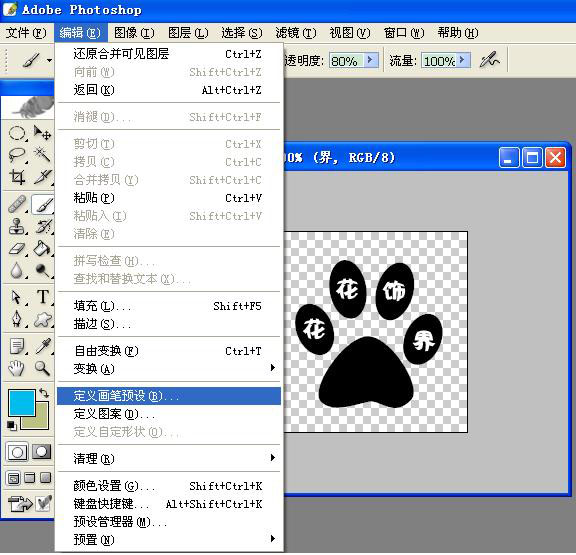
Task: Enable airbrush in options bar
Action: click(x=490, y=60)
